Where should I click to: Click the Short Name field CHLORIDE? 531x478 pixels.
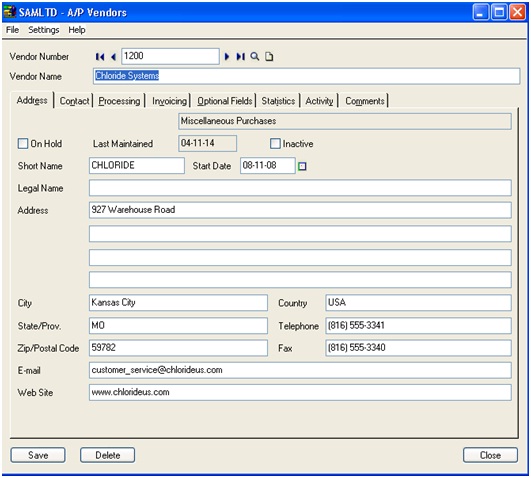[137, 166]
